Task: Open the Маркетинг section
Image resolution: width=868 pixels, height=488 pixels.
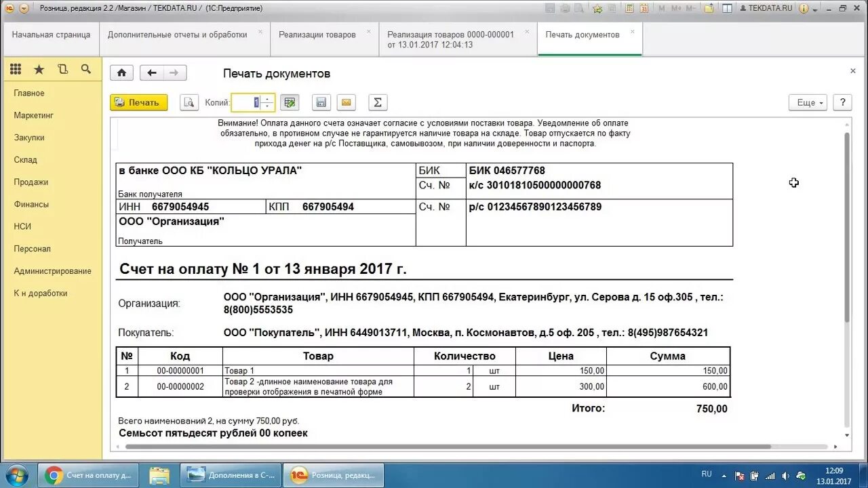Action: pos(34,116)
